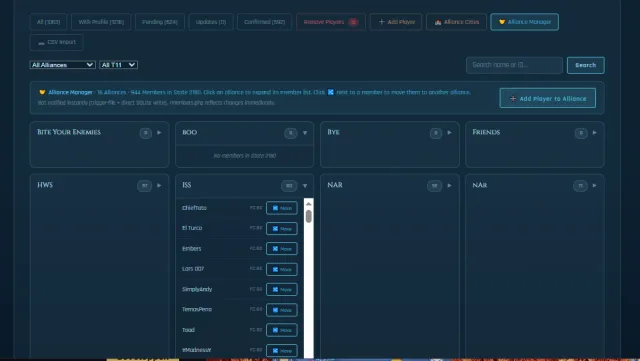Select the SimplyAndy member name
640x361 pixels.
(x=197, y=289)
